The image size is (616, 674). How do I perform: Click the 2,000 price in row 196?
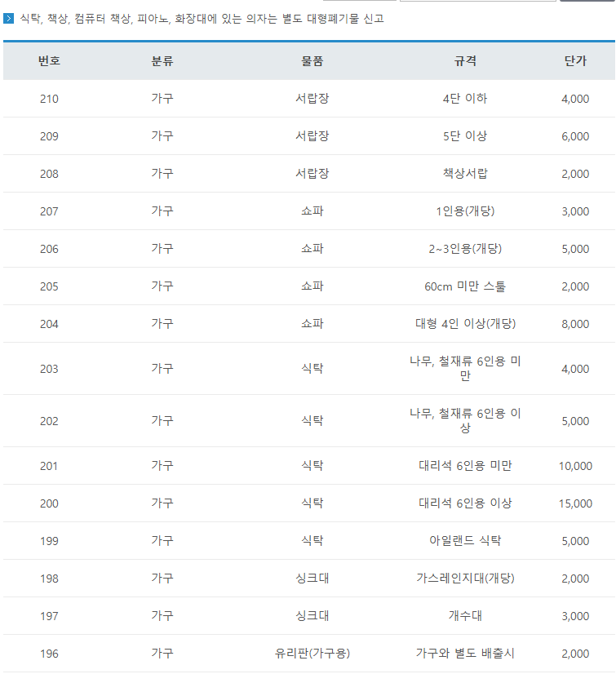pos(575,654)
